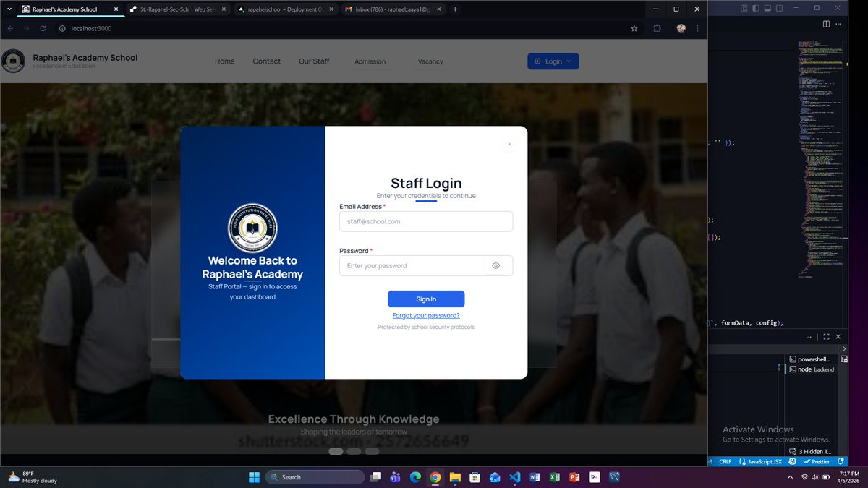
Task: Click the VS Code minimap code overview
Action: [820, 159]
